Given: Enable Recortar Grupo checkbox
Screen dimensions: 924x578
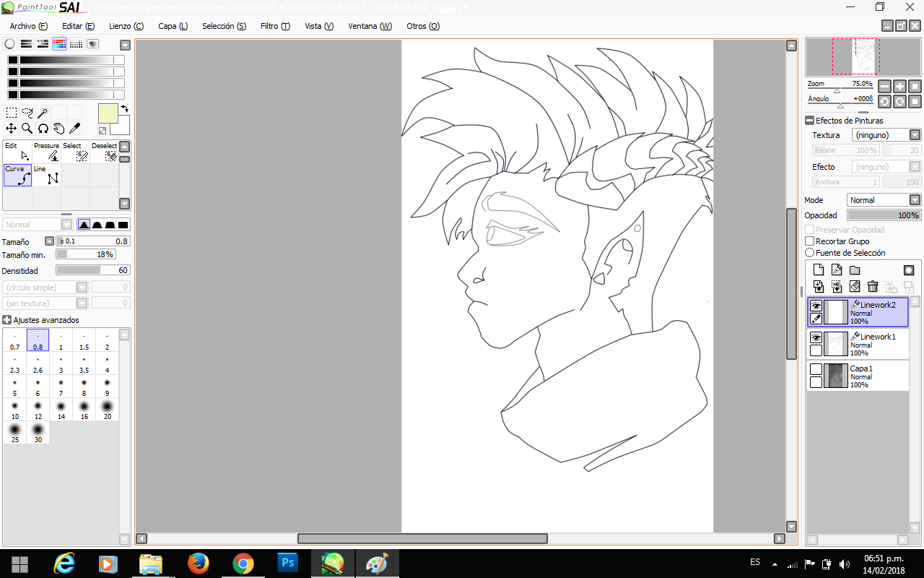Looking at the screenshot, I should tap(810, 241).
